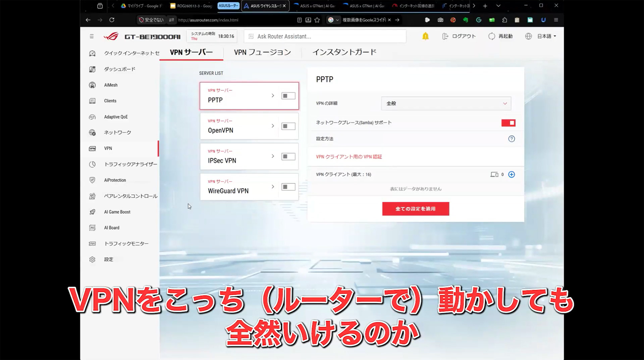Toggle the IPSec VPN server switch

[x=288, y=156]
